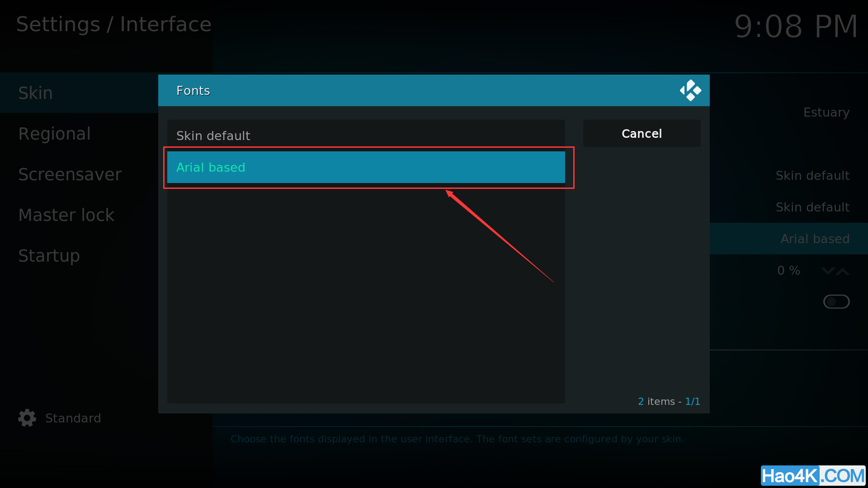
Task: Choose Skin default in Fonts list
Action: coord(366,136)
